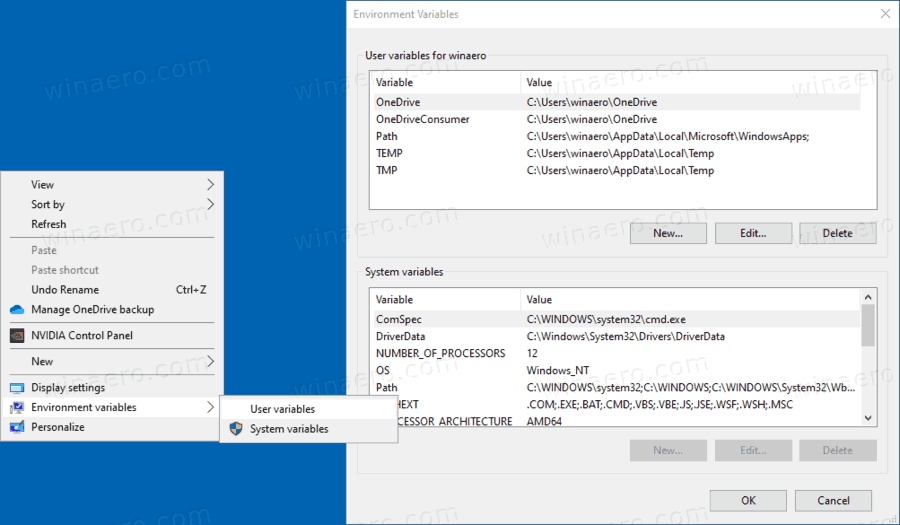Screen dimensions: 900x525
Task: Select Undo Rename menu entry
Action: [65, 290]
